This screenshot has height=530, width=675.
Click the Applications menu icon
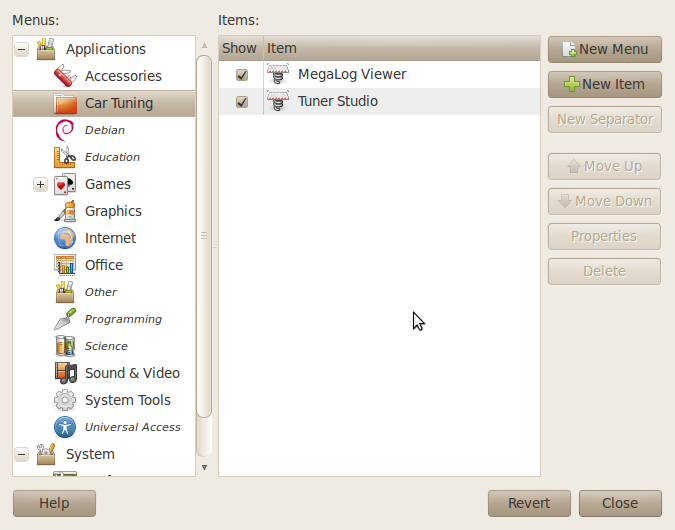point(46,49)
